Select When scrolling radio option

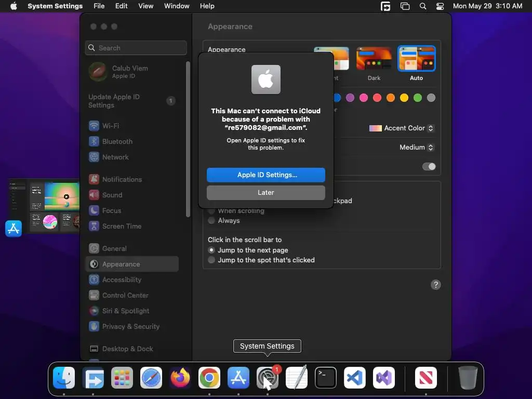[x=211, y=211]
